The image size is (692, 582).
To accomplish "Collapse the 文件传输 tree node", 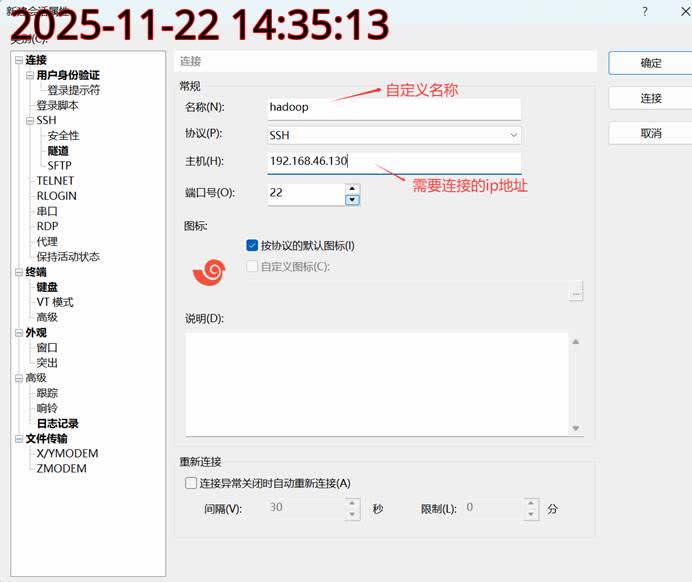I will coord(18,438).
